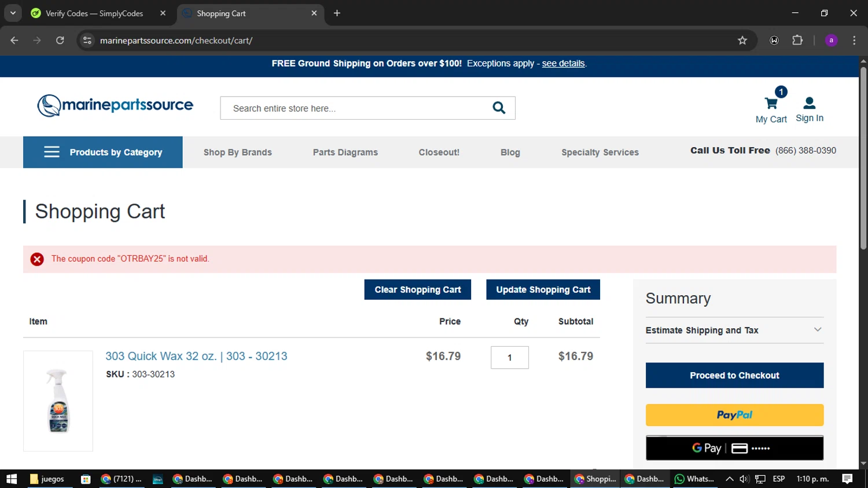The width and height of the screenshot is (868, 488).
Task: Open Specialty Services menu
Action: [x=600, y=152]
